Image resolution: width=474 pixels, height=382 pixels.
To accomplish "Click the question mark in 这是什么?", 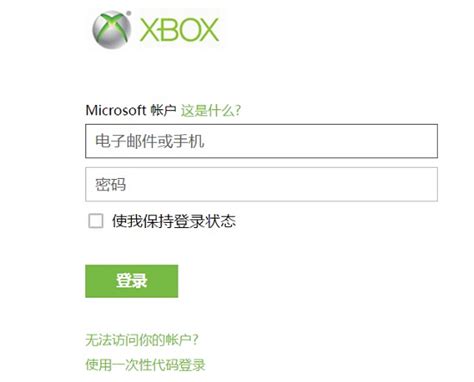I will point(238,111).
